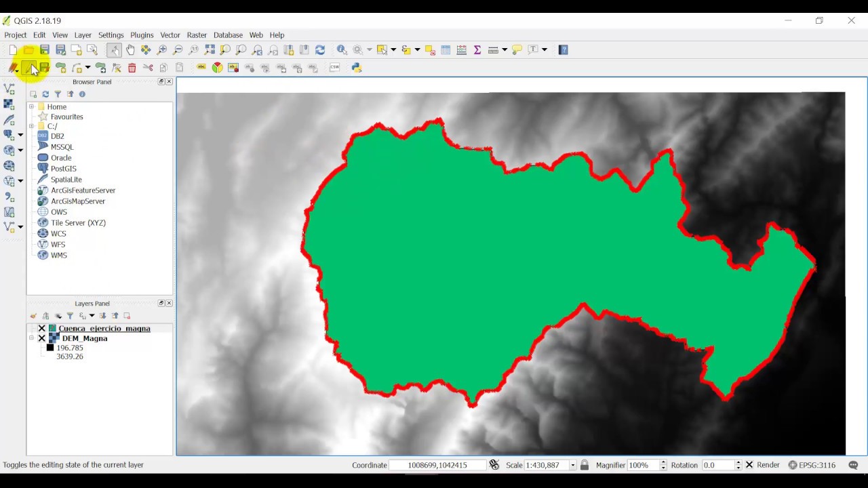Open the Raster menu
Image resolution: width=868 pixels, height=488 pixels.
(x=197, y=35)
